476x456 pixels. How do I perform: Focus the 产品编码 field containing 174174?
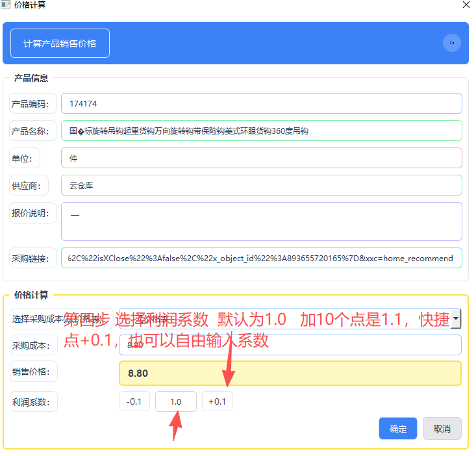(x=261, y=103)
